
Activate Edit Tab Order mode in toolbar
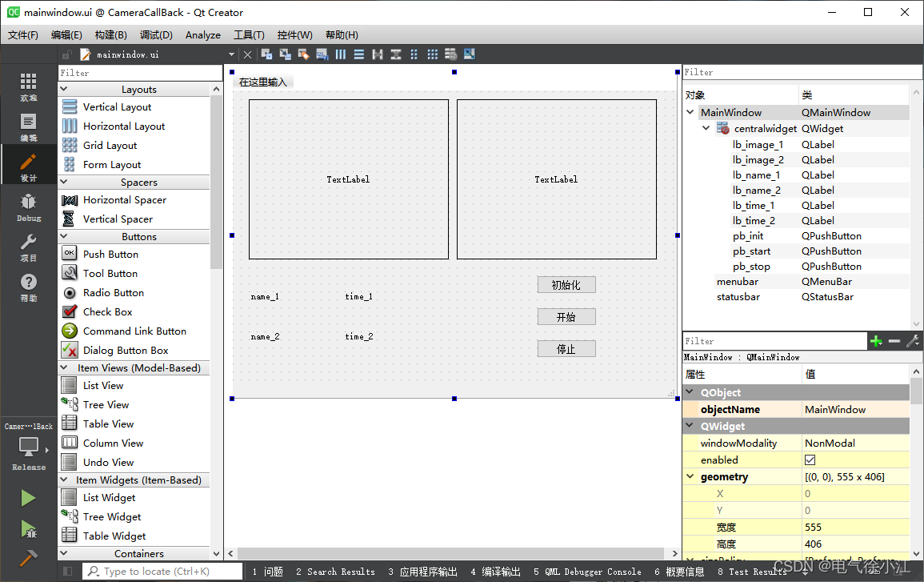point(322,54)
